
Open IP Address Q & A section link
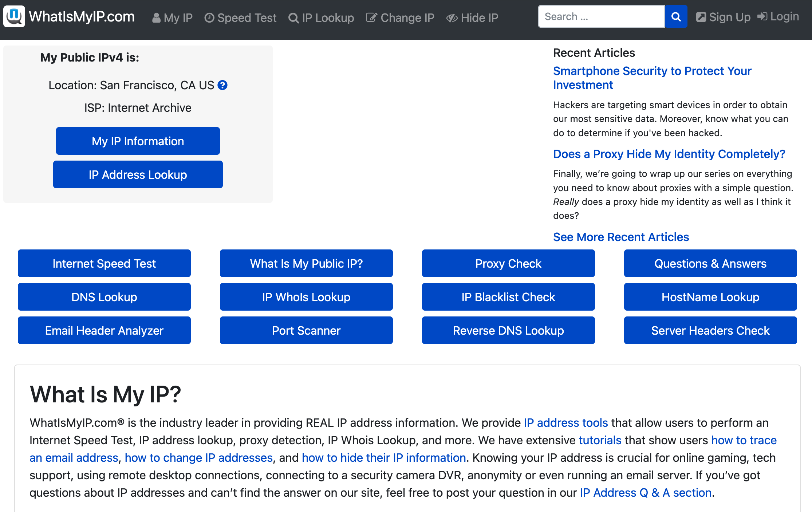[x=646, y=492]
